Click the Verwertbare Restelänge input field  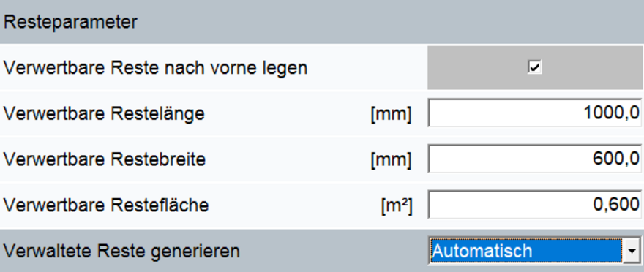point(534,113)
